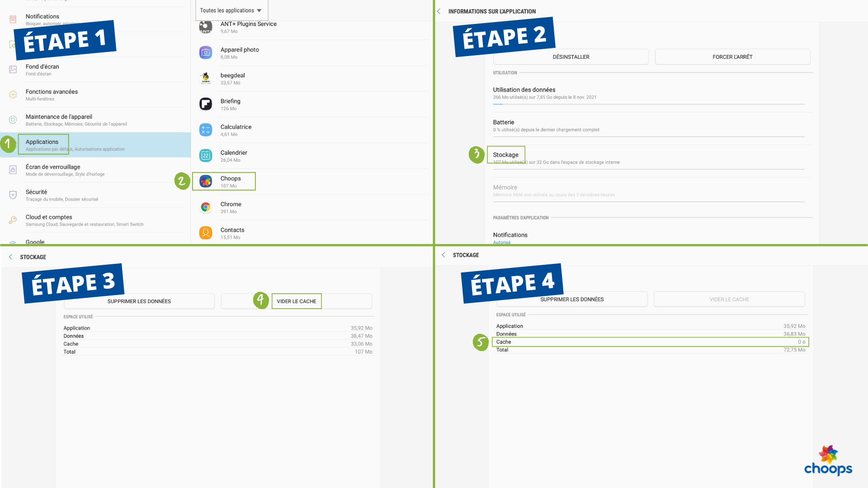Screen dimensions: 868x488
Task: Select Désinstaller option for Choops
Action: (x=571, y=56)
